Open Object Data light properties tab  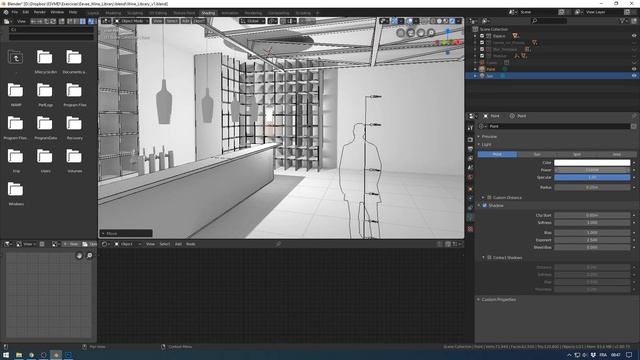point(470,218)
